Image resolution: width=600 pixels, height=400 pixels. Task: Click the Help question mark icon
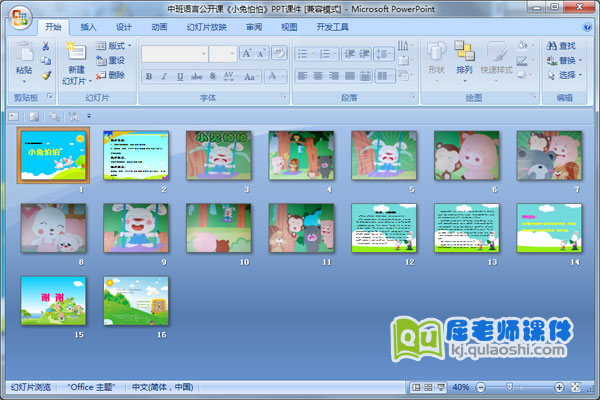(587, 27)
